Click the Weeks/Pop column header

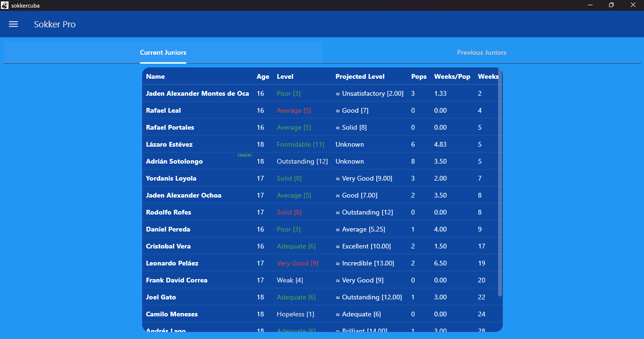(x=452, y=76)
